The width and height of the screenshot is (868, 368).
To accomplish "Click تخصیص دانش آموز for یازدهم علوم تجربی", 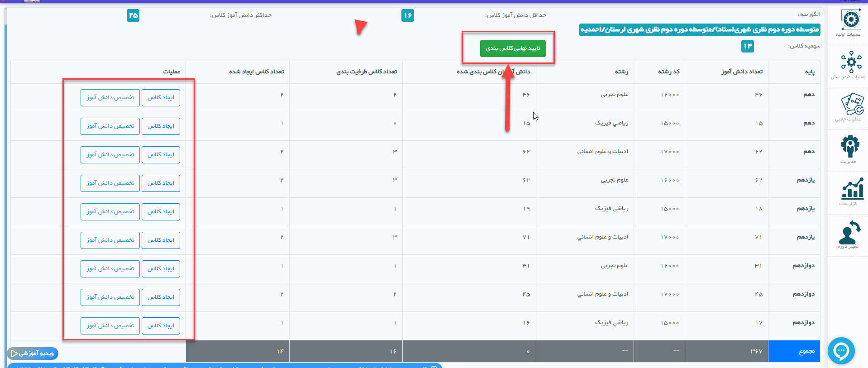I will 110,183.
